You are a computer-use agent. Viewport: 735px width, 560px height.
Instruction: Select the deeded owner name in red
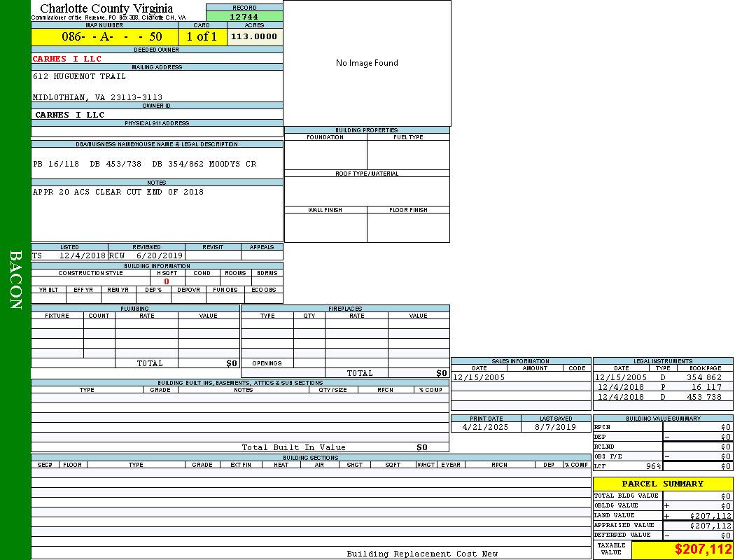point(67,59)
